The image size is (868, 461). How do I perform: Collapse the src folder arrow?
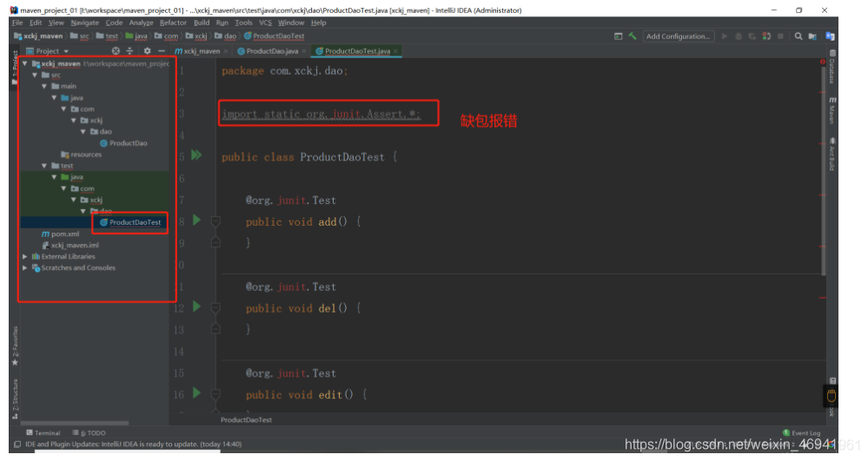[35, 75]
